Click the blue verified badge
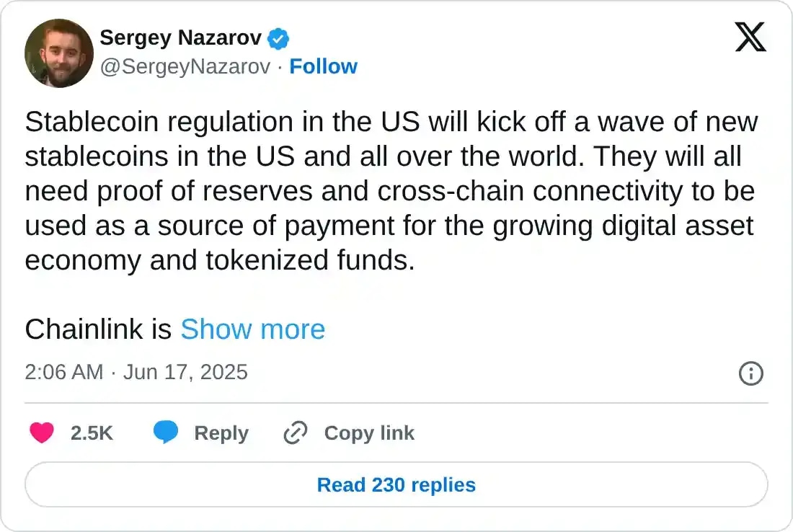793x532 pixels. coord(279,37)
